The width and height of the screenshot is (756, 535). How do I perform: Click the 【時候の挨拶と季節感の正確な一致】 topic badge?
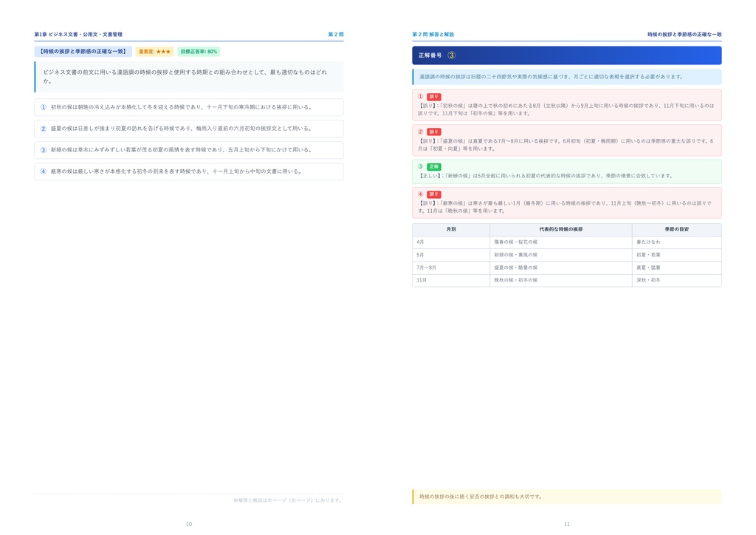tap(83, 51)
